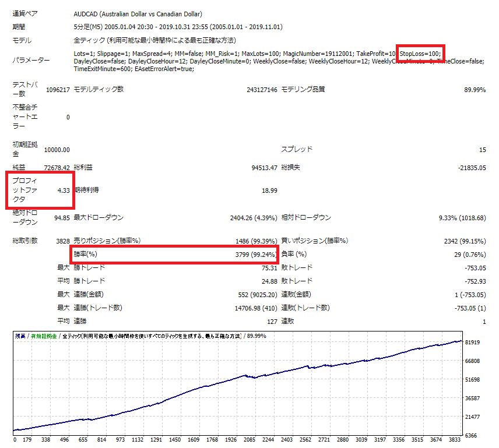Image resolution: width=499 pixels, height=448 pixels.
Task: Click the DayleyClose=false parameter
Action: (x=100, y=61)
